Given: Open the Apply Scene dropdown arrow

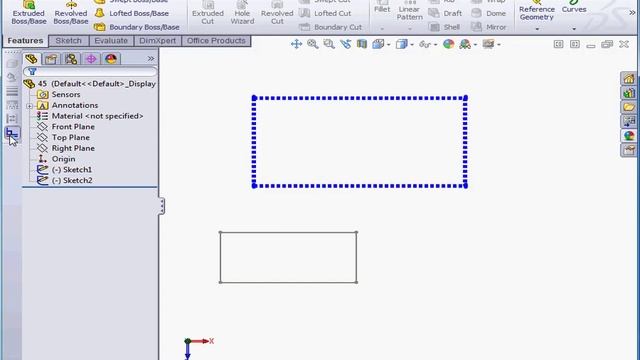Looking at the screenshot, I should click(x=475, y=44).
